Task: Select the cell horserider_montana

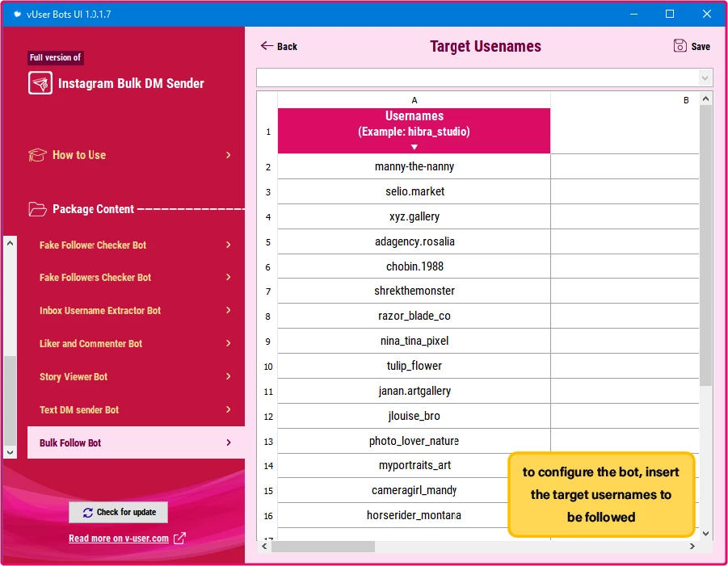Action: point(414,515)
